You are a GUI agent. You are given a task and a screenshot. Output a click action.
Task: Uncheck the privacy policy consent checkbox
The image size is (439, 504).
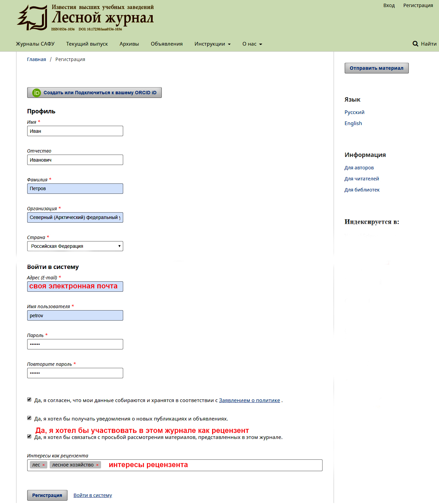pyautogui.click(x=29, y=400)
